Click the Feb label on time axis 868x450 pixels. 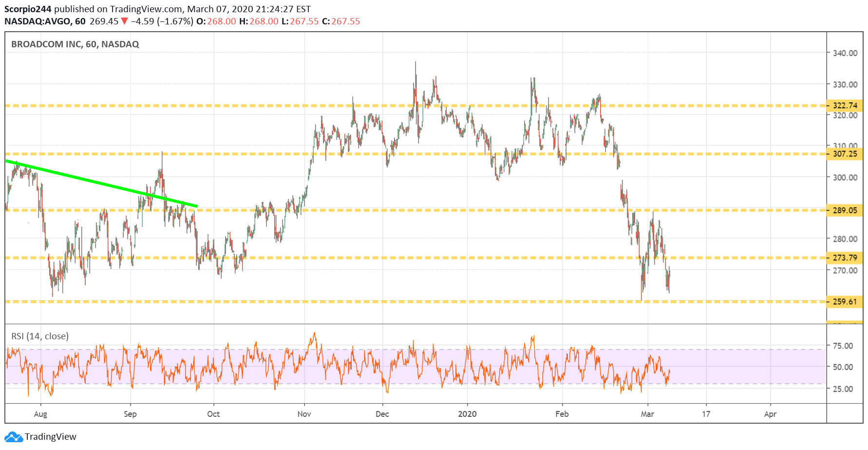coord(562,414)
